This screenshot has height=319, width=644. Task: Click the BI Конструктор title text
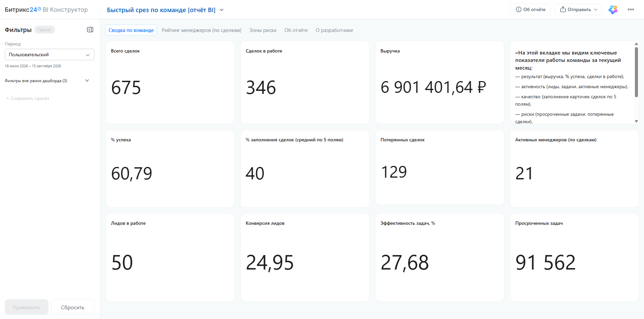tap(65, 10)
